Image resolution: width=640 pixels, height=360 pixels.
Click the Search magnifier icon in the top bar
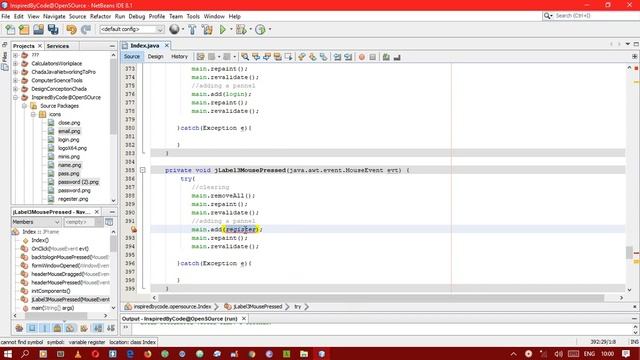(x=547, y=16)
